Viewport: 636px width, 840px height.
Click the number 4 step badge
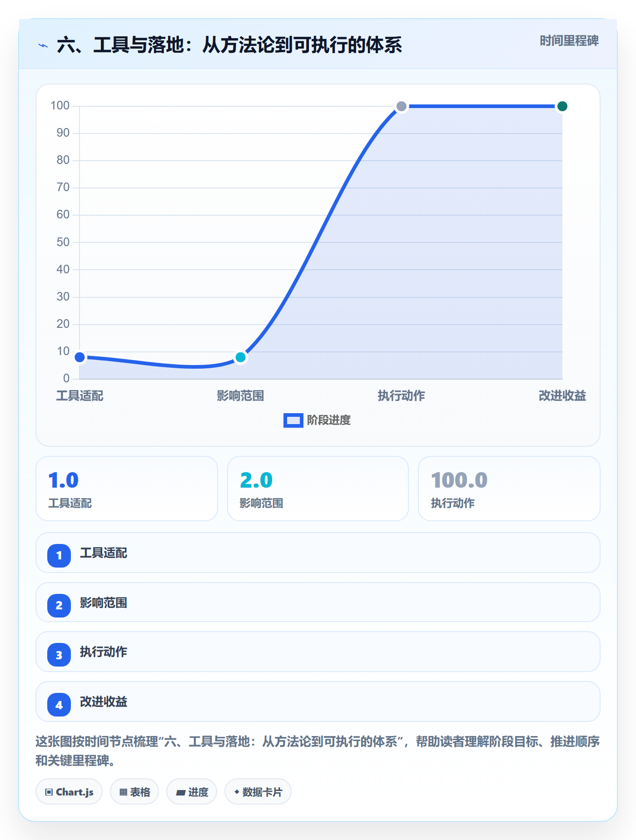tap(59, 705)
